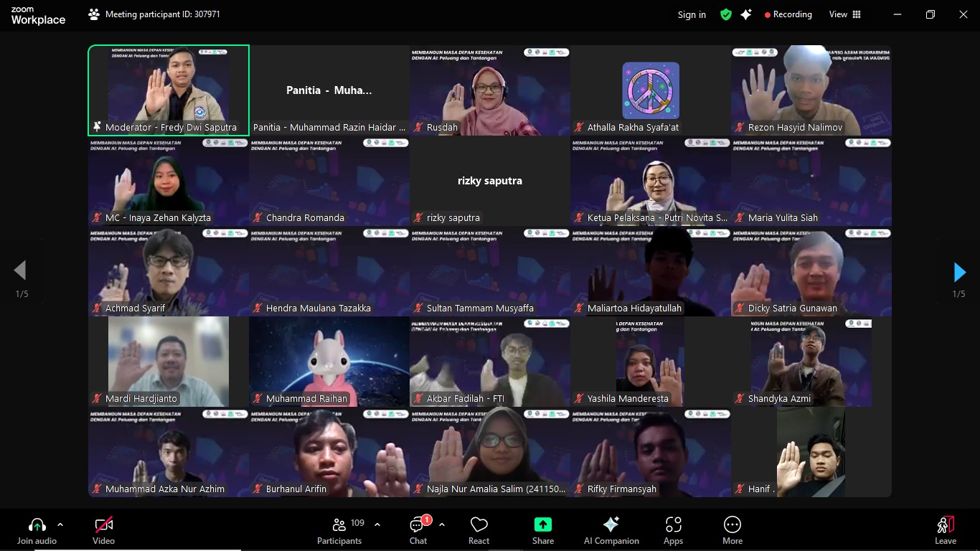Click the Ketua Pelaksana Putri Novita name label
Viewport: 980px width, 551px height.
(x=657, y=217)
